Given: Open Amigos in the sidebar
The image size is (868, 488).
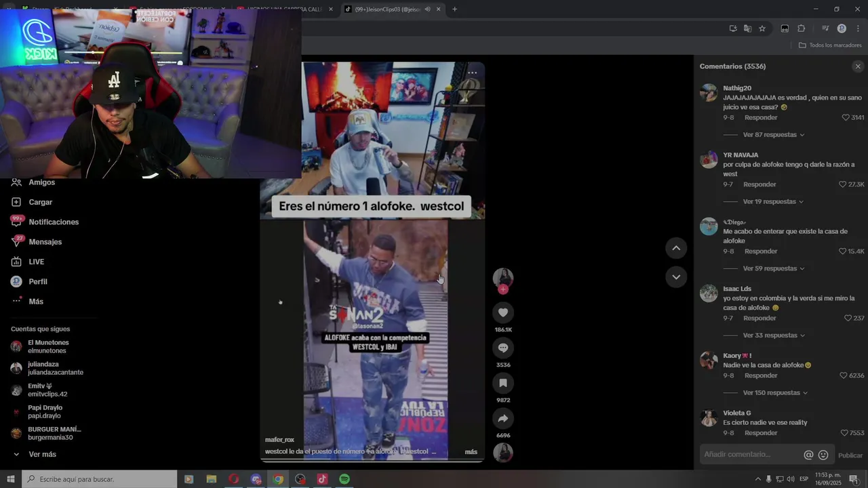Looking at the screenshot, I should coord(42,182).
